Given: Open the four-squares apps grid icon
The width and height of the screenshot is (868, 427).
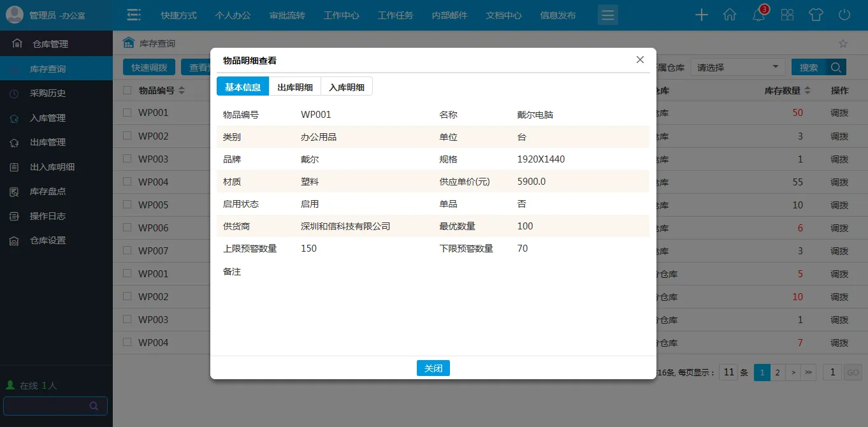Looking at the screenshot, I should click(x=788, y=15).
